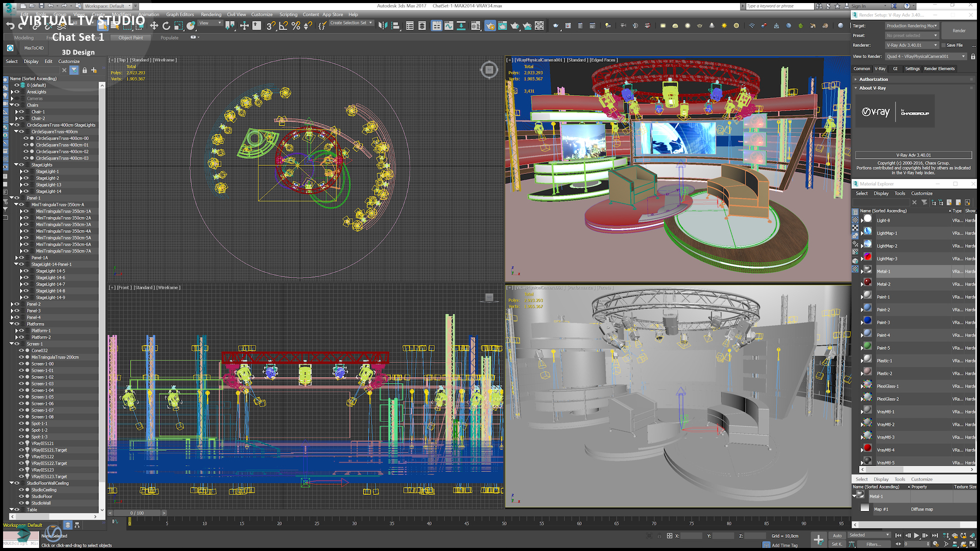Click the Render button
980x551 pixels.
(959, 31)
